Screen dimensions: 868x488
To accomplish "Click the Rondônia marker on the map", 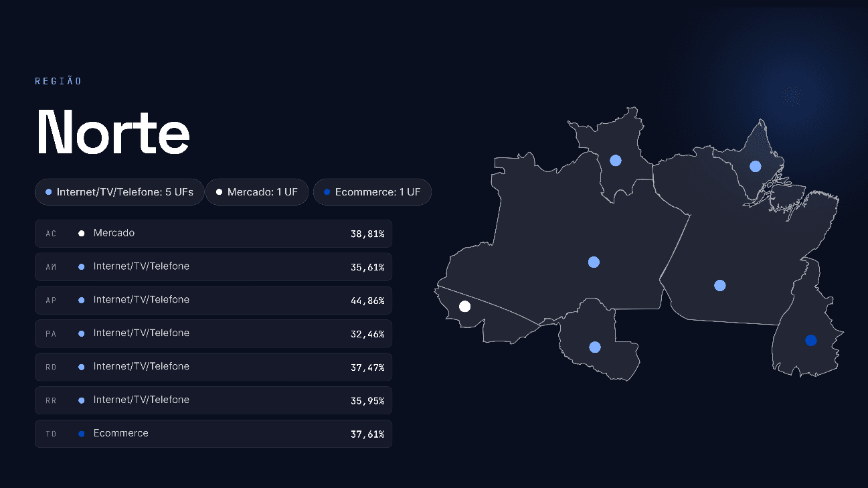I will (595, 347).
